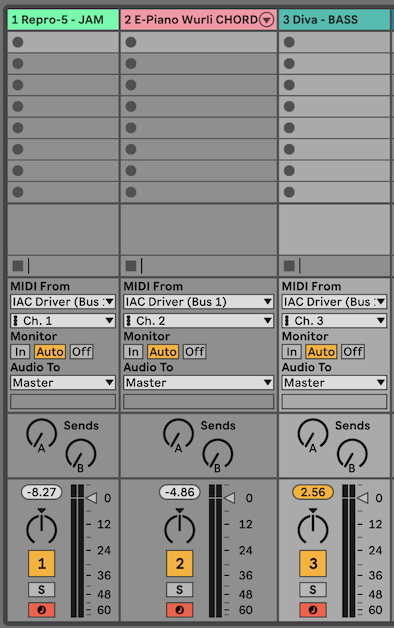Click first clip slot of Repro-5 JAM track
The height and width of the screenshot is (628, 394).
pyautogui.click(x=63, y=42)
